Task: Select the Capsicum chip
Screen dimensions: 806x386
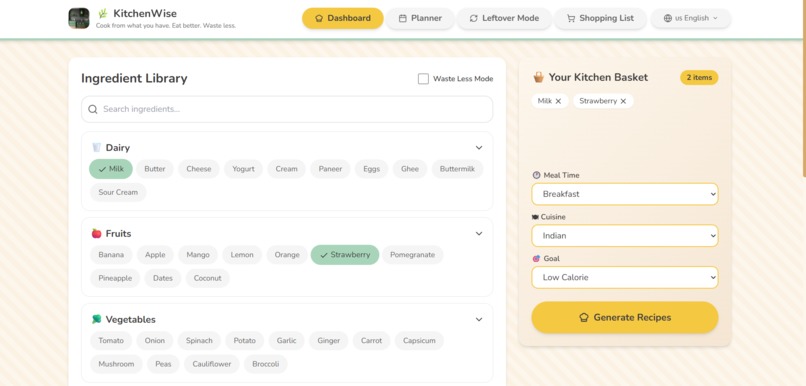Action: [419, 341]
